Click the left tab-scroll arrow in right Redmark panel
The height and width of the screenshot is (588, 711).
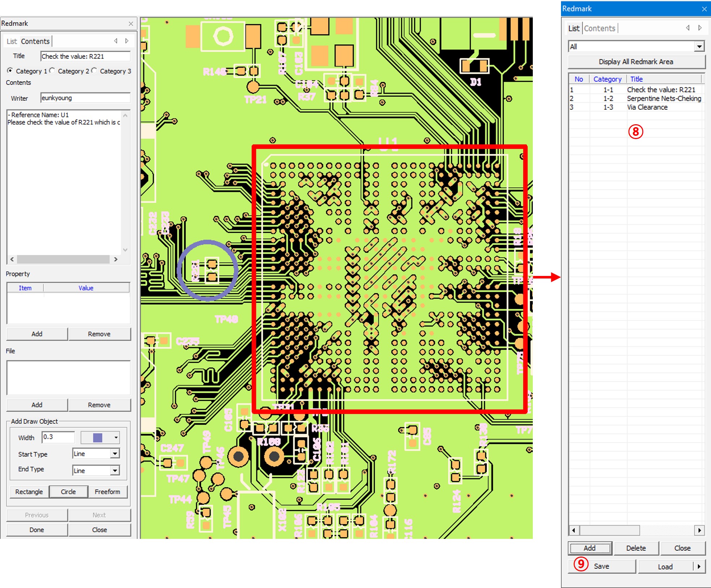coord(688,28)
